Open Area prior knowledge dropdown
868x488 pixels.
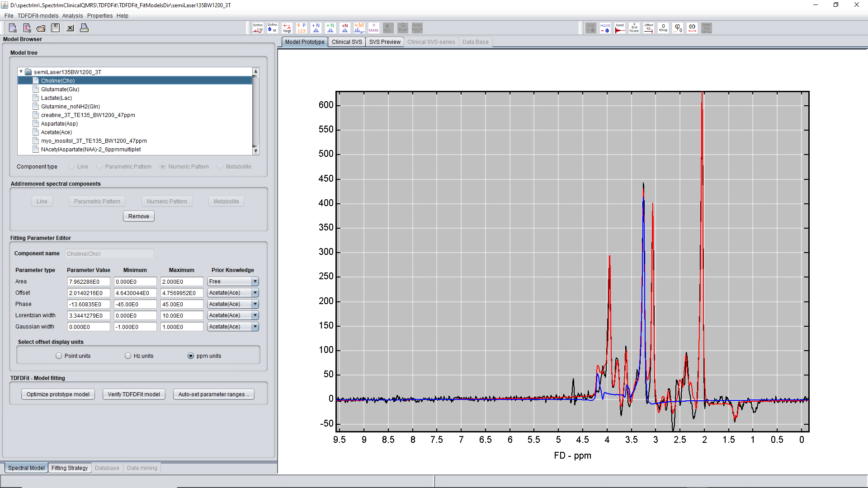255,282
